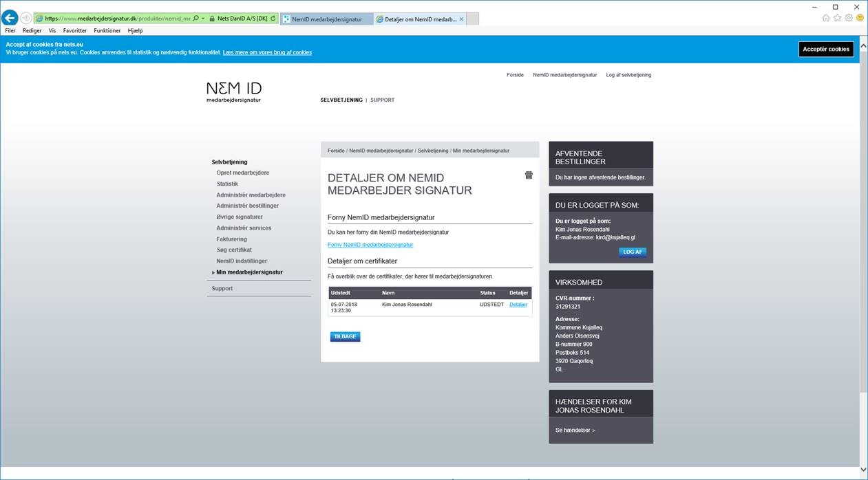Image resolution: width=868 pixels, height=480 pixels.
Task: Open the Favorites star icon
Action: [x=837, y=18]
